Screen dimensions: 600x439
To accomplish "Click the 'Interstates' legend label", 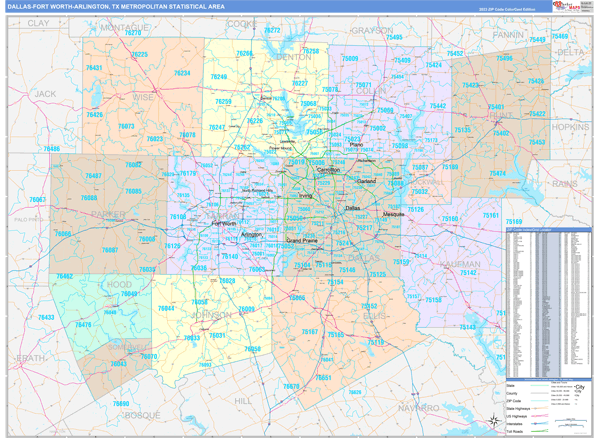I will pyautogui.click(x=515, y=424).
